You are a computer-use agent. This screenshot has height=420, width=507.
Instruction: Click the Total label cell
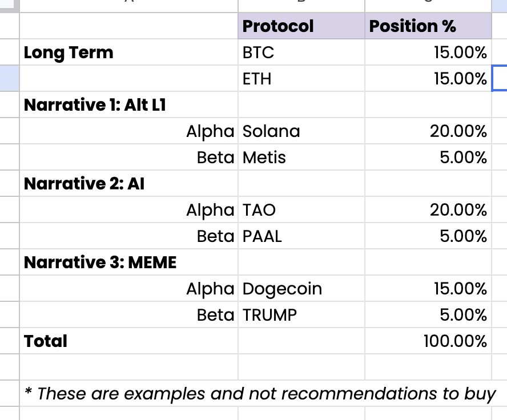click(x=128, y=341)
